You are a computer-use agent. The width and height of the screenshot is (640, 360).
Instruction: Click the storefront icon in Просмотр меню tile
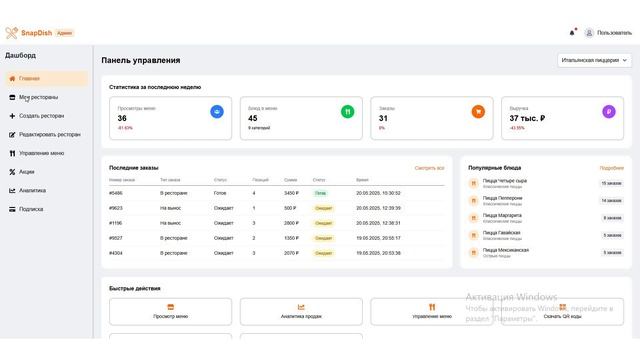[171, 307]
